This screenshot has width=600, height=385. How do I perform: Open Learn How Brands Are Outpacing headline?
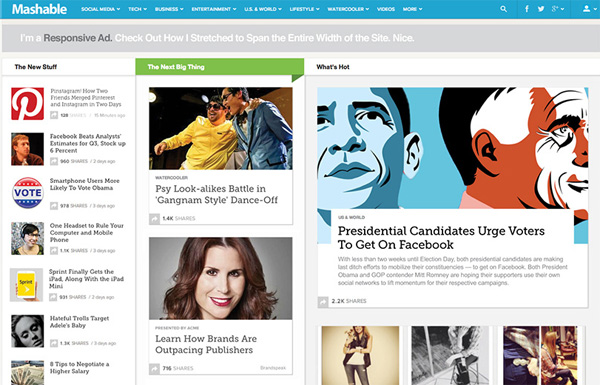(x=206, y=344)
